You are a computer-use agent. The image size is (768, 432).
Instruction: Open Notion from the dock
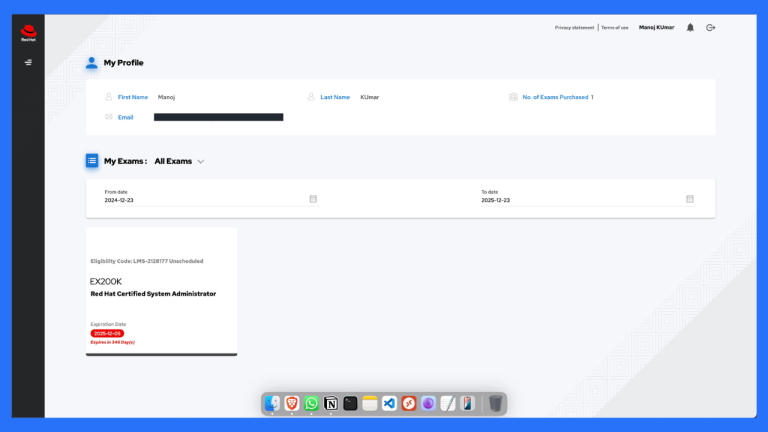(331, 403)
